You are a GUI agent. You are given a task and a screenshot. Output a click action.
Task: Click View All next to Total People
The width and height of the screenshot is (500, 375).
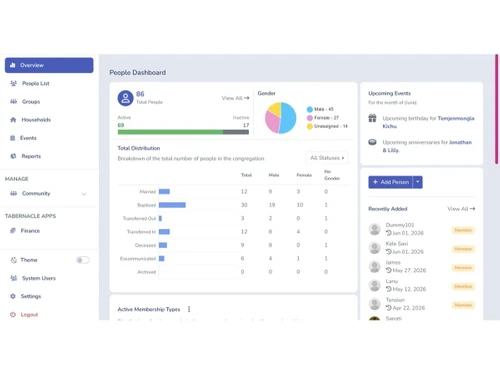coord(235,98)
